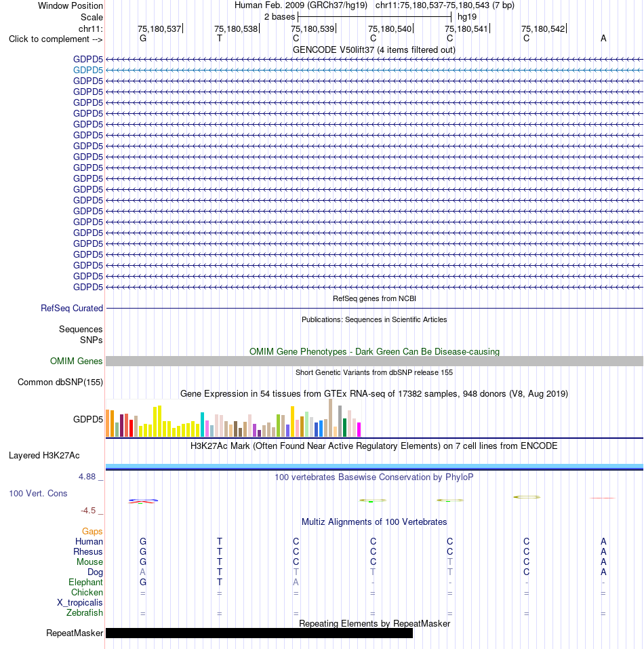The width and height of the screenshot is (644, 649).
Task: Click base G in the complement sequence row
Action: [x=143, y=39]
